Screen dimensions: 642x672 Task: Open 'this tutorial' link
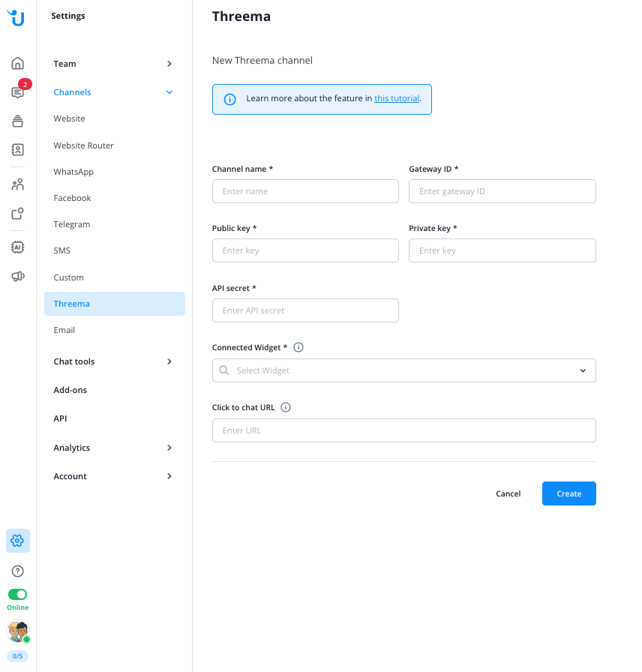(397, 98)
